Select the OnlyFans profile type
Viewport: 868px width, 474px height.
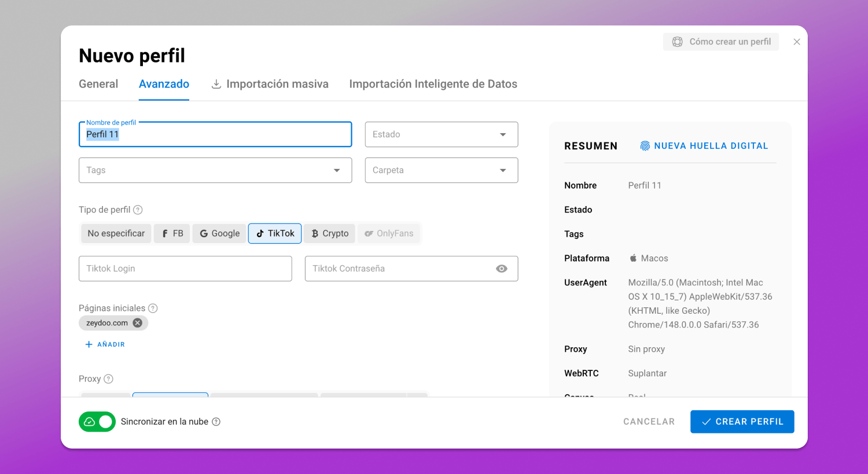(389, 233)
